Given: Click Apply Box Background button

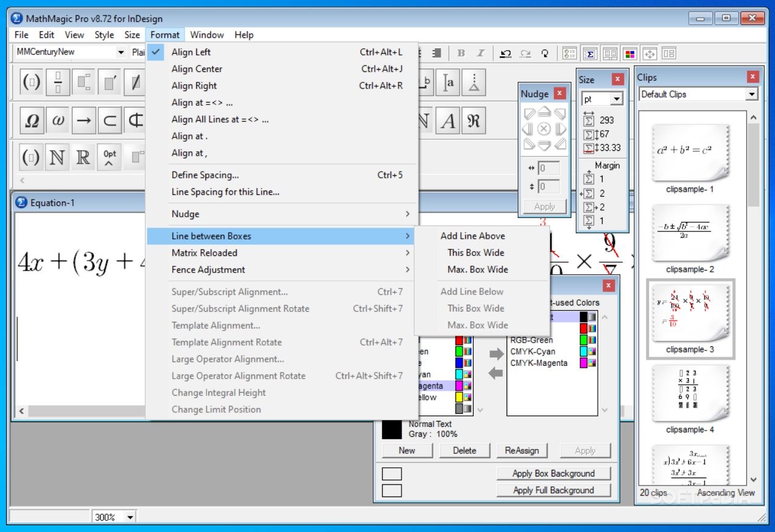Looking at the screenshot, I should (x=553, y=473).
